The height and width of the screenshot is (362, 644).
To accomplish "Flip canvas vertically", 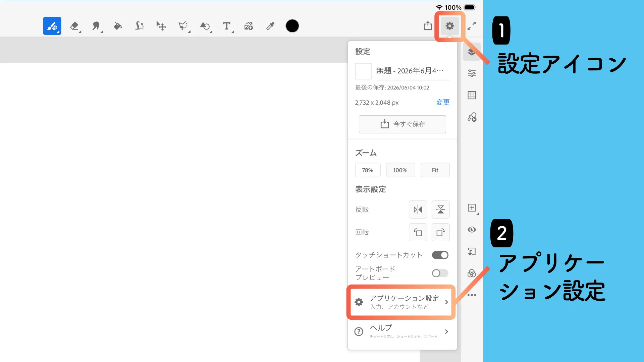I will pos(440,209).
